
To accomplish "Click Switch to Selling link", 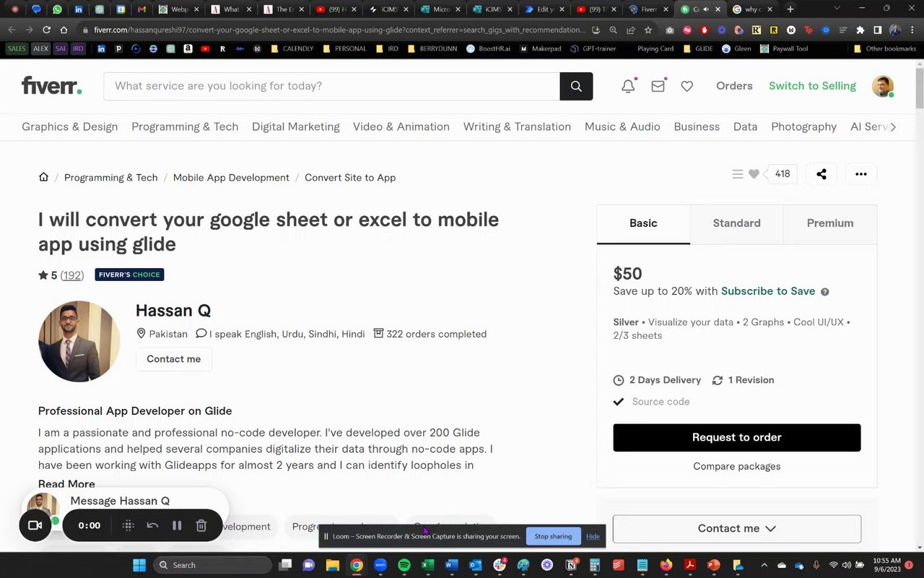I will tap(812, 86).
